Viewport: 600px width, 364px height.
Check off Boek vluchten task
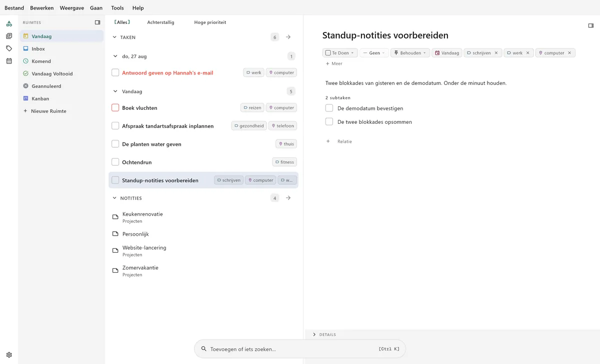pos(115,107)
